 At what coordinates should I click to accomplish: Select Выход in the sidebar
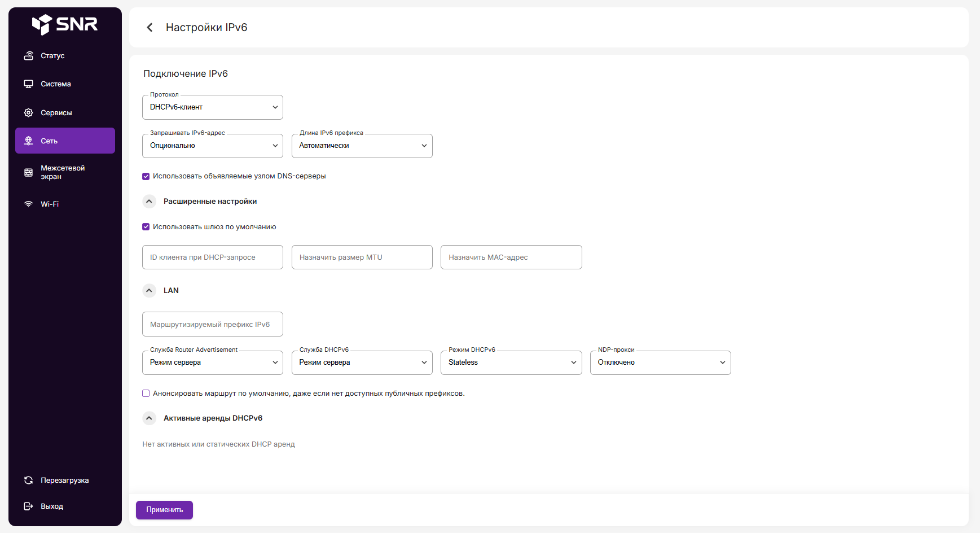[51, 506]
